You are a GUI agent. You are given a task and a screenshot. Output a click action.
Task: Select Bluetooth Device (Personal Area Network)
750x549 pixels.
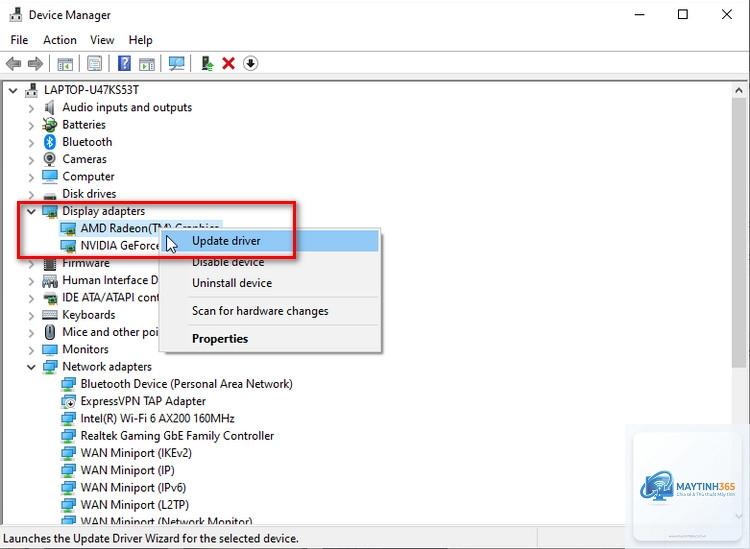pyautogui.click(x=187, y=384)
